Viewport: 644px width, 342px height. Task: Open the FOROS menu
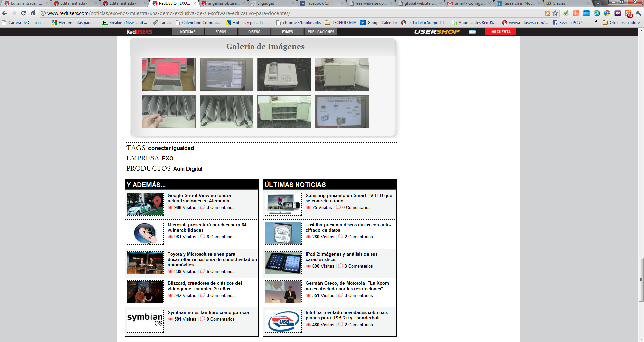coord(221,32)
